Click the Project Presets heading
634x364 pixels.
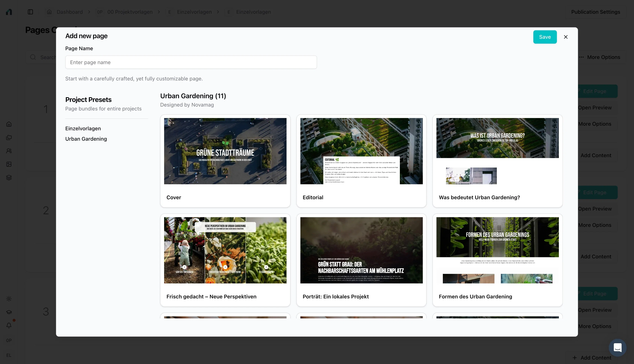click(88, 100)
